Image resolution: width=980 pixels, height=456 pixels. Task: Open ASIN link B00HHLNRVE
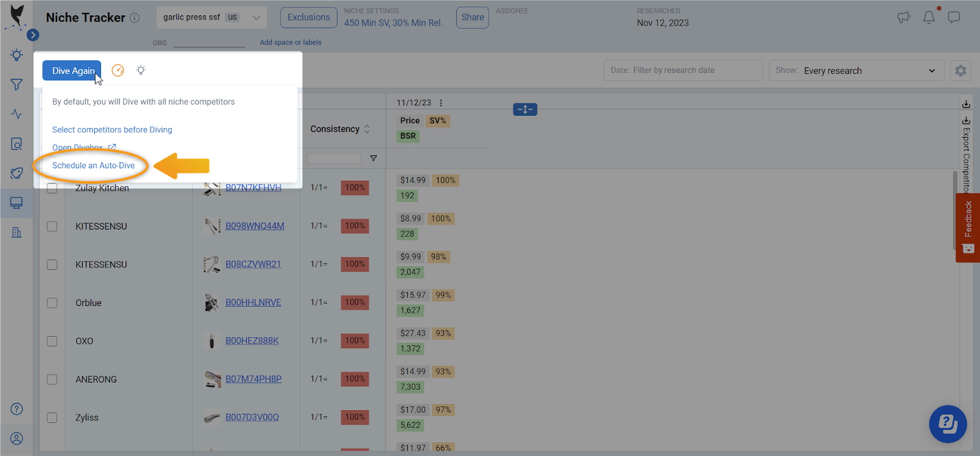(x=254, y=302)
